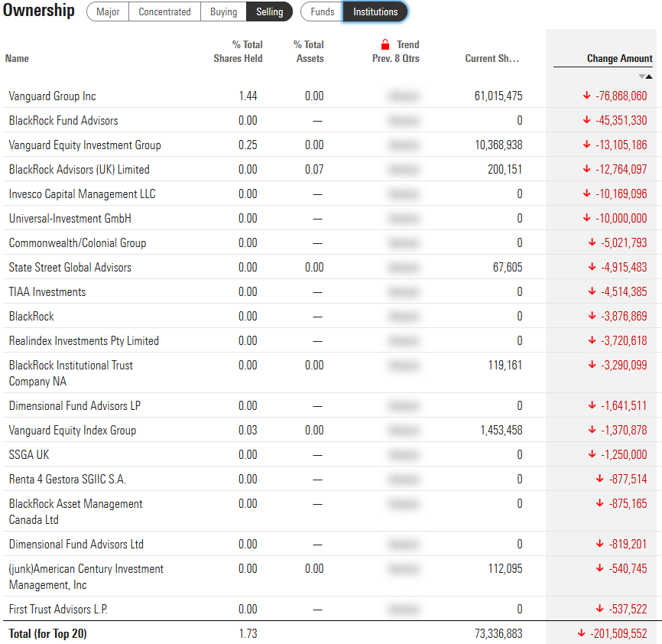The image size is (662, 644).
Task: Switch view to Institutions
Action: [x=375, y=11]
